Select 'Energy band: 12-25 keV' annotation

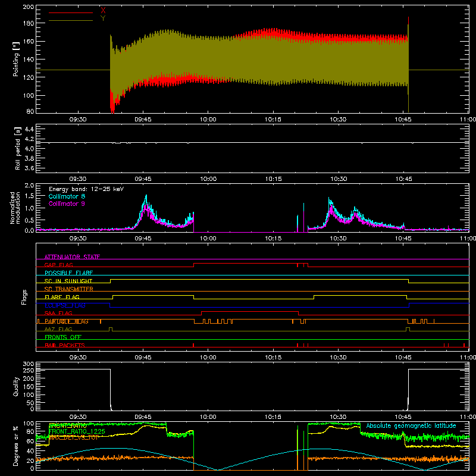[x=86, y=189]
